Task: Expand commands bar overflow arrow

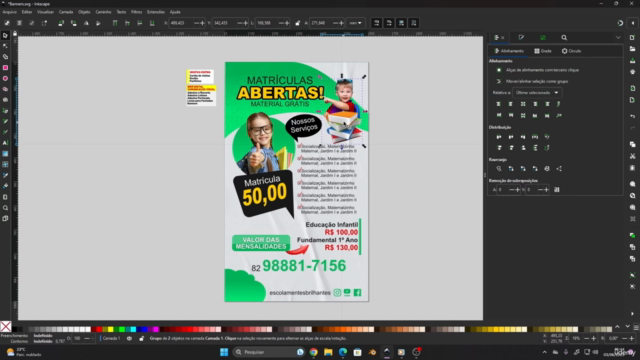Action: tap(632, 313)
